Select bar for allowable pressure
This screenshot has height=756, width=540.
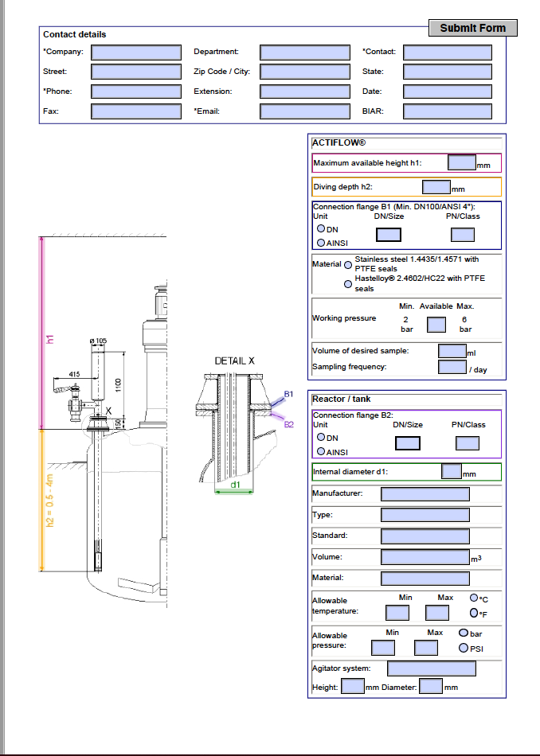[x=464, y=633]
